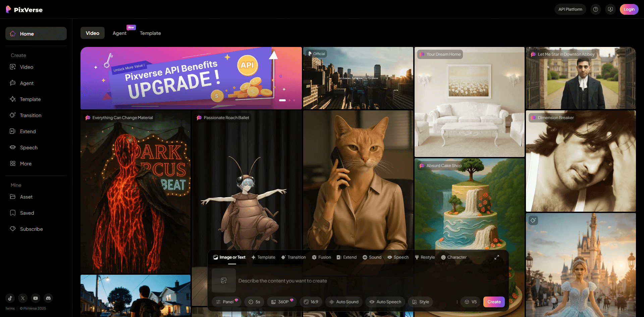Open the 5s duration dropdown
Image resolution: width=644 pixels, height=317 pixels.
pos(254,302)
